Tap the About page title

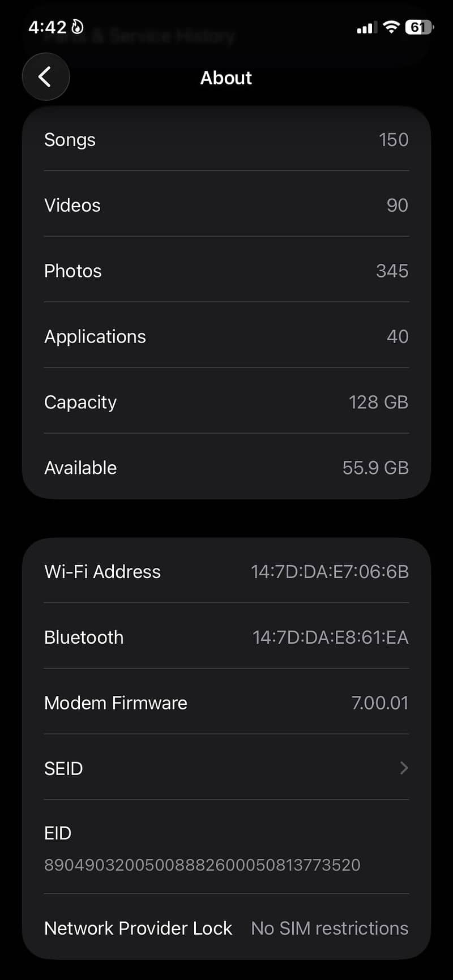pos(226,78)
